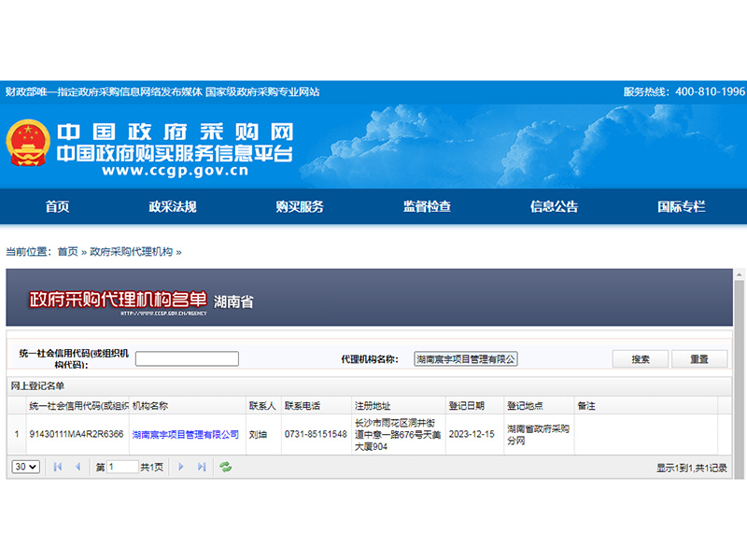The width and height of the screenshot is (747, 560).
Task: Click the national emblem logo
Action: point(28,143)
